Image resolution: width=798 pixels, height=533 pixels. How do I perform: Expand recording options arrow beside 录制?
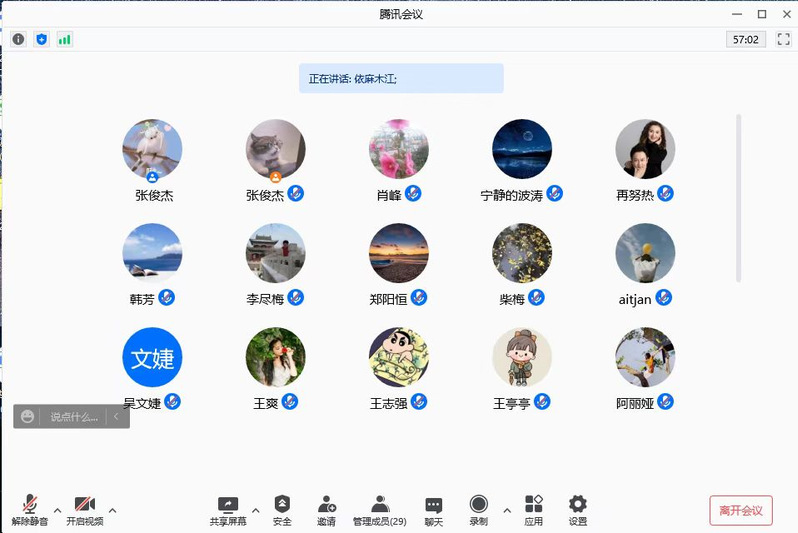507,510
